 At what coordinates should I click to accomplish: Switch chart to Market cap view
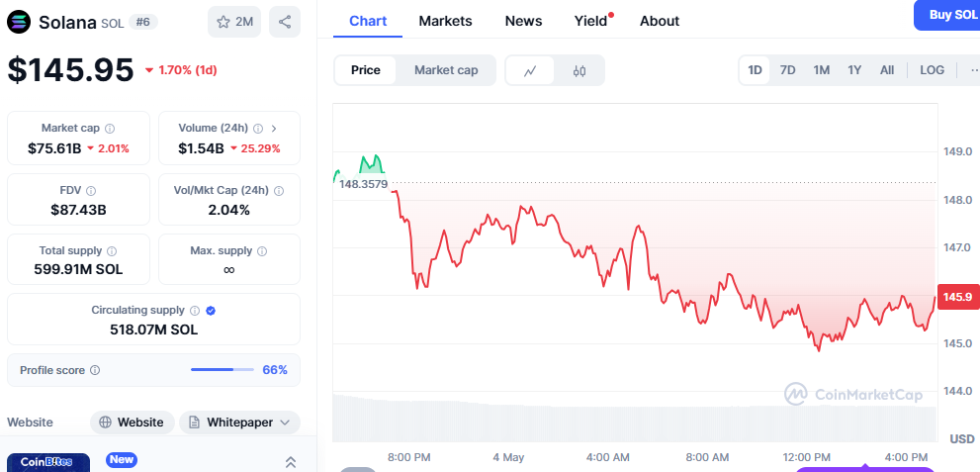pyautogui.click(x=446, y=70)
